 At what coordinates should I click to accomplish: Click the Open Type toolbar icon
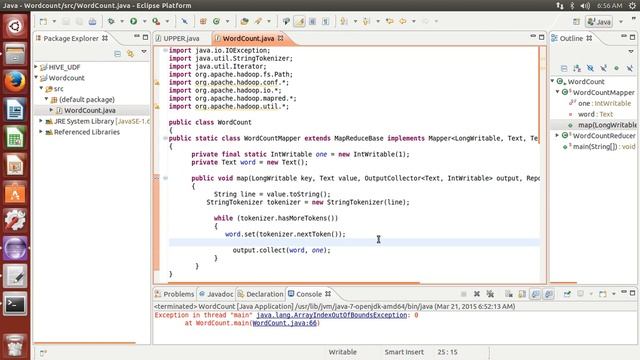tap(244, 21)
